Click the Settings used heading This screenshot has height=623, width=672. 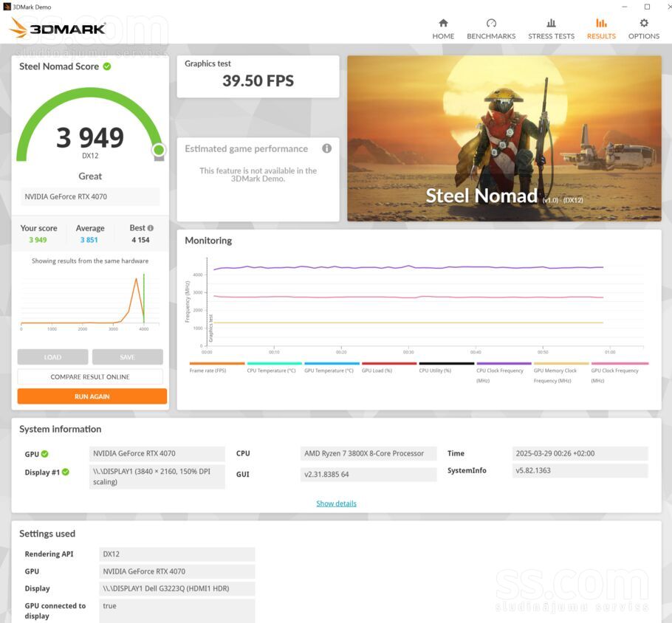[47, 534]
